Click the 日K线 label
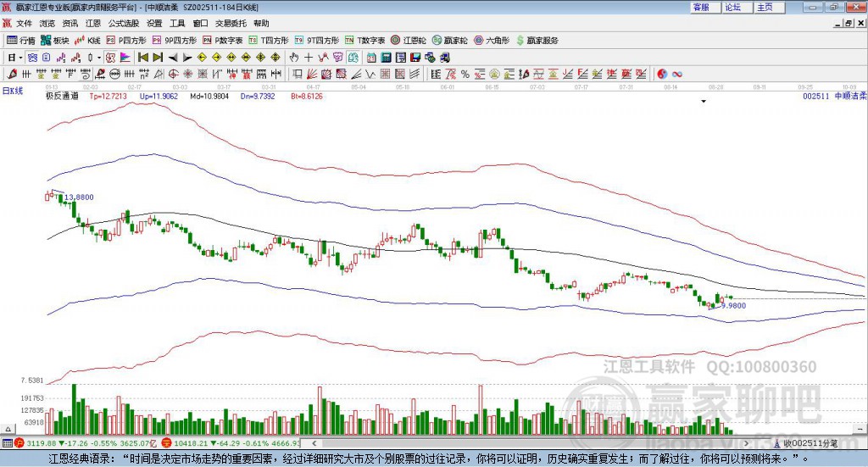The height and width of the screenshot is (467, 868). pyautogui.click(x=13, y=91)
